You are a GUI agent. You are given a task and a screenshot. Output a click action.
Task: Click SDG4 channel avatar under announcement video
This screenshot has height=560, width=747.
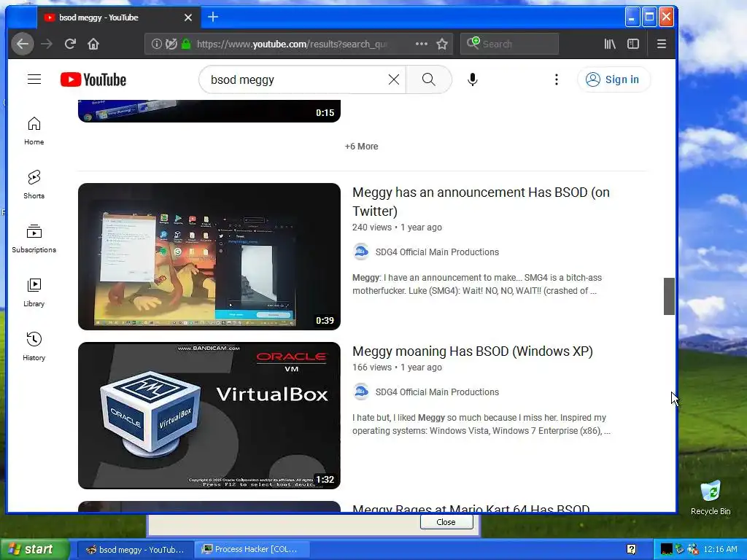coord(361,252)
